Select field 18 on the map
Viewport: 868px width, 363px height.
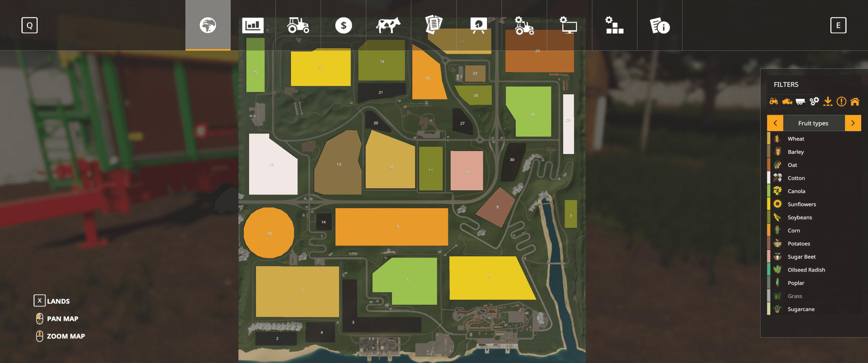[382, 61]
